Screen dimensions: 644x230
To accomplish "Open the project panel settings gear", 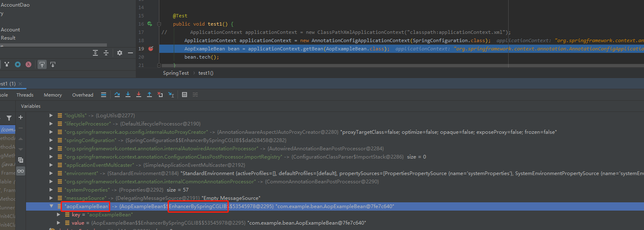I will pos(120,53).
